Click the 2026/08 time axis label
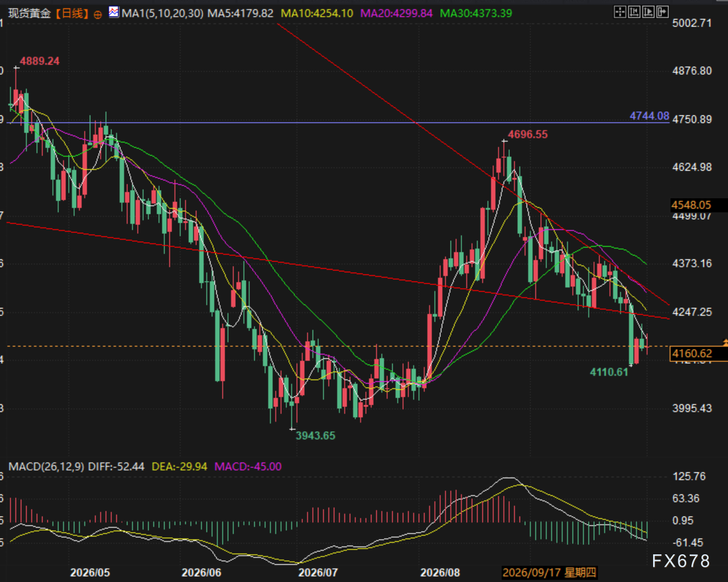This screenshot has width=728, height=582. 440,573
